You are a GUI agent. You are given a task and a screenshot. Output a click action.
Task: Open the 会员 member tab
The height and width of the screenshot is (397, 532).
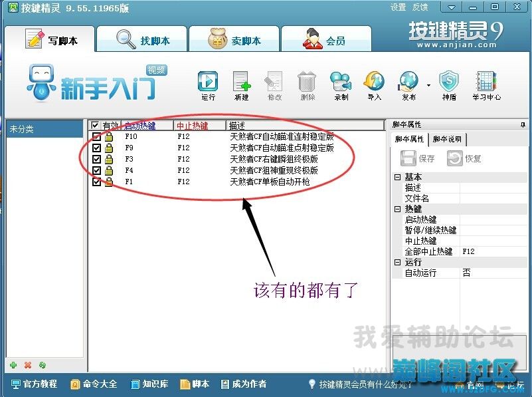(x=326, y=39)
